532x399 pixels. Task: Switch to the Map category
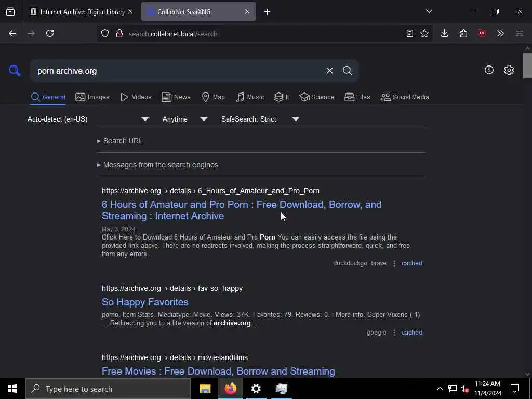pos(213,97)
